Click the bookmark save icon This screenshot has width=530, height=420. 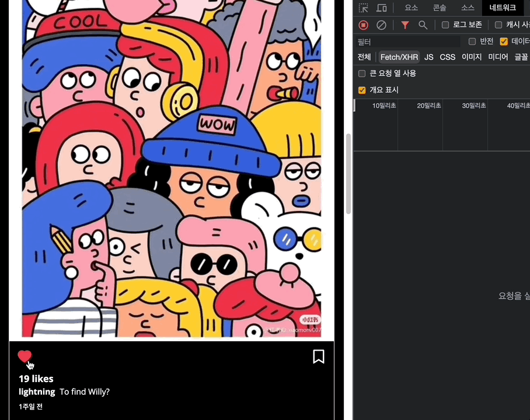pyautogui.click(x=318, y=356)
